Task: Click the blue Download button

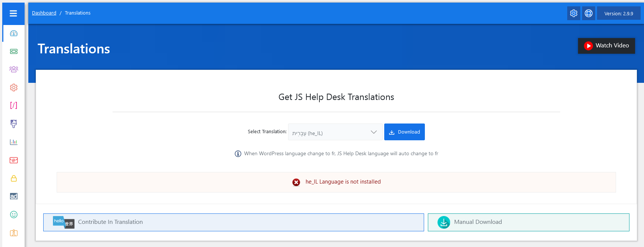Action: (404, 132)
